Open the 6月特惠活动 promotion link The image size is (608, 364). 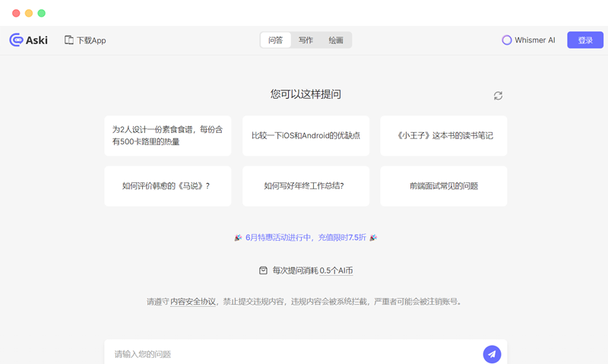click(x=306, y=237)
